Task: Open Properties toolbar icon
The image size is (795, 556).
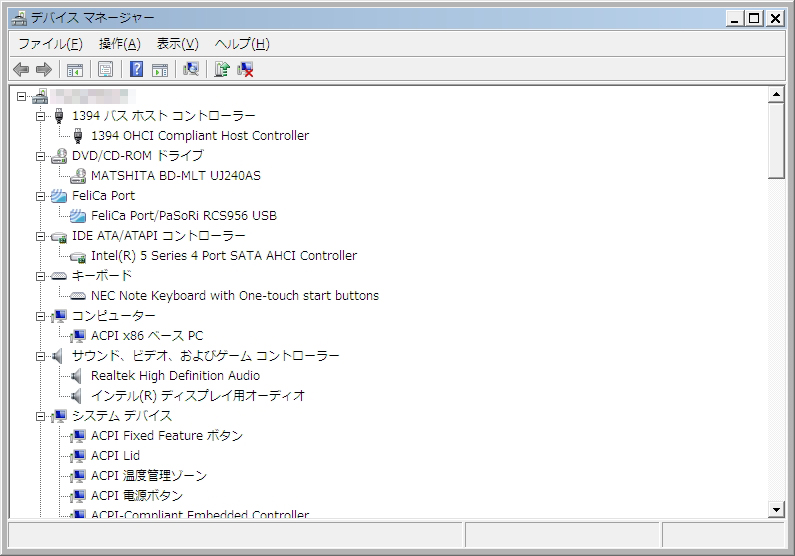Action: click(105, 69)
